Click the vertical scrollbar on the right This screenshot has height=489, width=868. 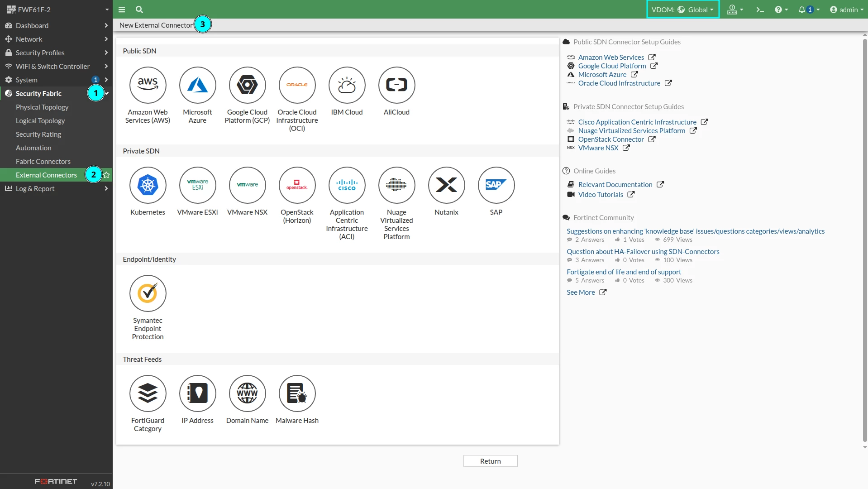(865, 240)
